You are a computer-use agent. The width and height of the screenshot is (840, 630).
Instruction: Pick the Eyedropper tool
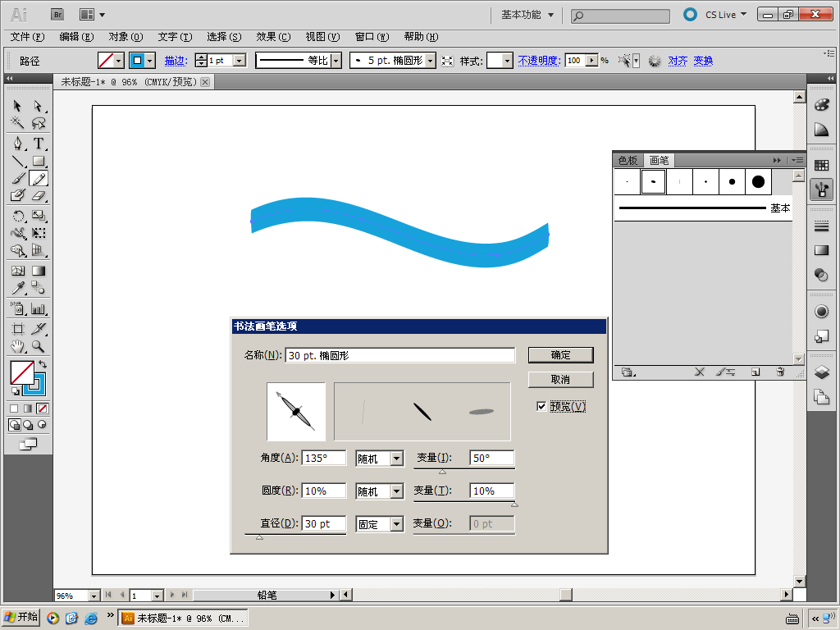pyautogui.click(x=17, y=288)
